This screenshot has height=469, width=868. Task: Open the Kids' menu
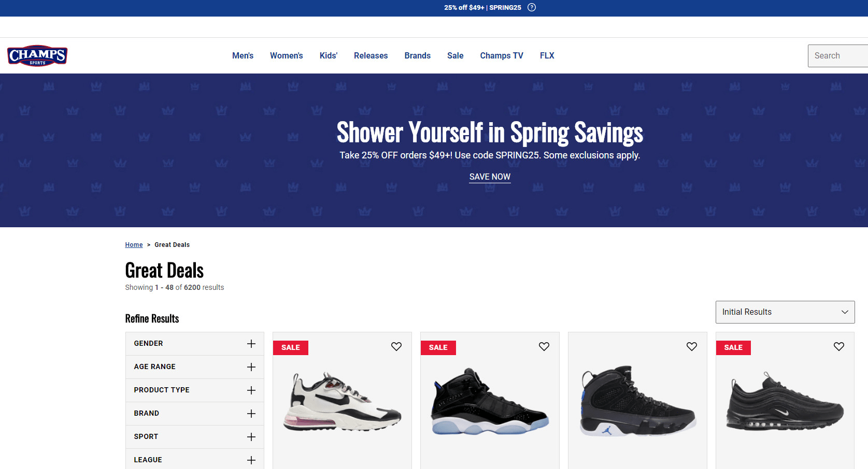(329, 55)
